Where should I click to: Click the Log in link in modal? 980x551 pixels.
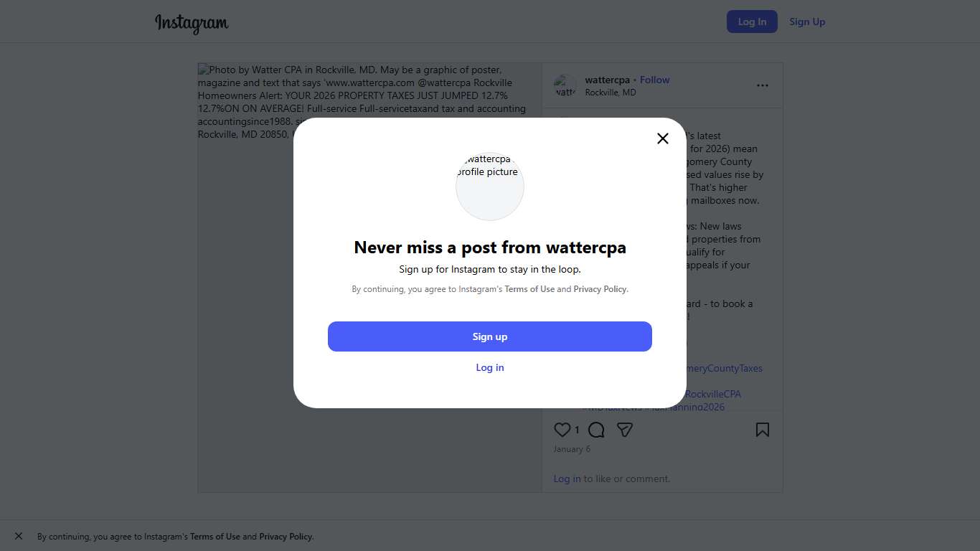point(490,367)
